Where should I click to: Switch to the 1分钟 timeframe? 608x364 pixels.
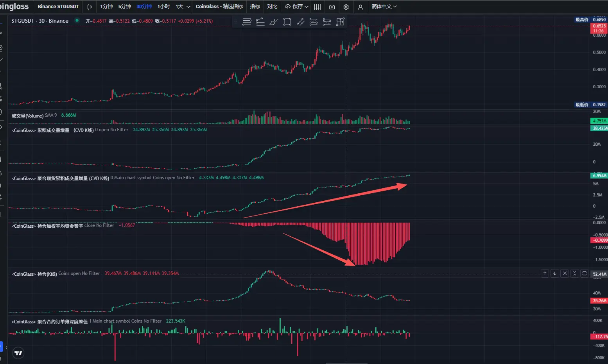click(106, 7)
